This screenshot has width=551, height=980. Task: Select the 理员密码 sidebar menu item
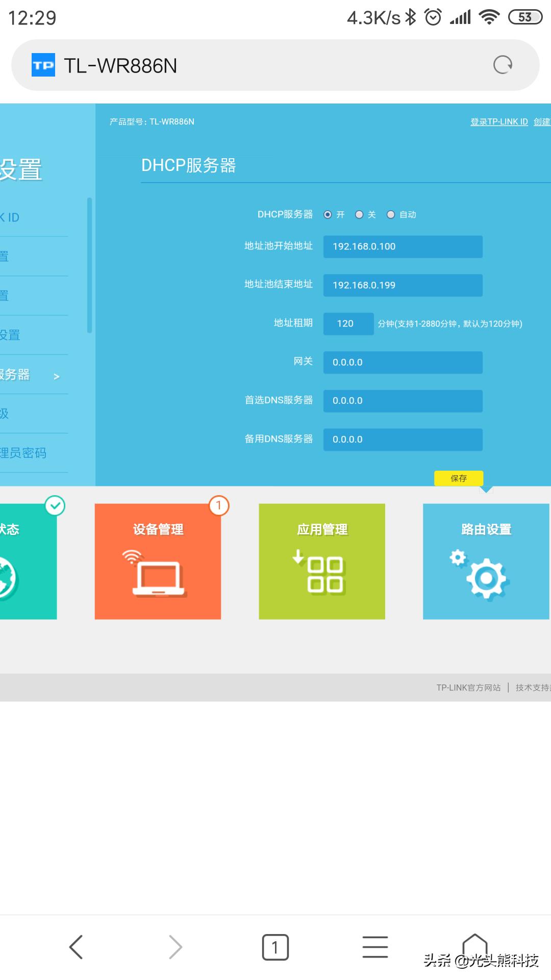pos(23,453)
